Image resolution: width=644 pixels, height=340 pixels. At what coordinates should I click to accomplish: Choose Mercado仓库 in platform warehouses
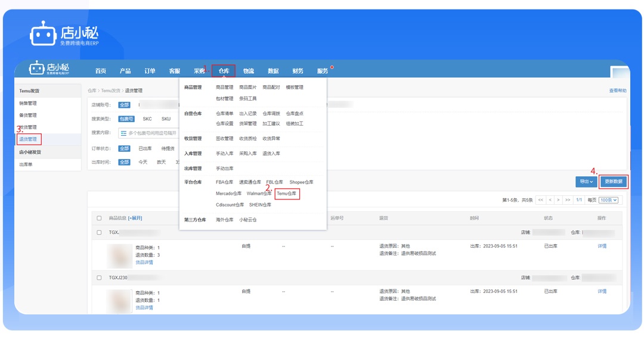click(228, 194)
